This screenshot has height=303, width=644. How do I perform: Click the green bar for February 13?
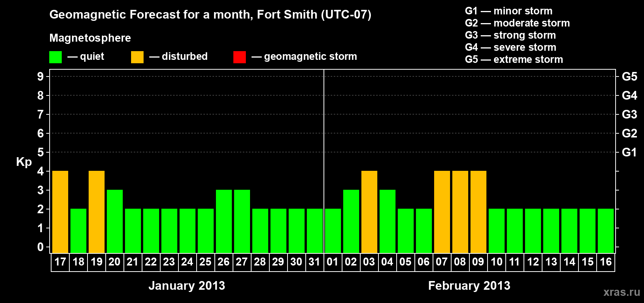[551, 231]
